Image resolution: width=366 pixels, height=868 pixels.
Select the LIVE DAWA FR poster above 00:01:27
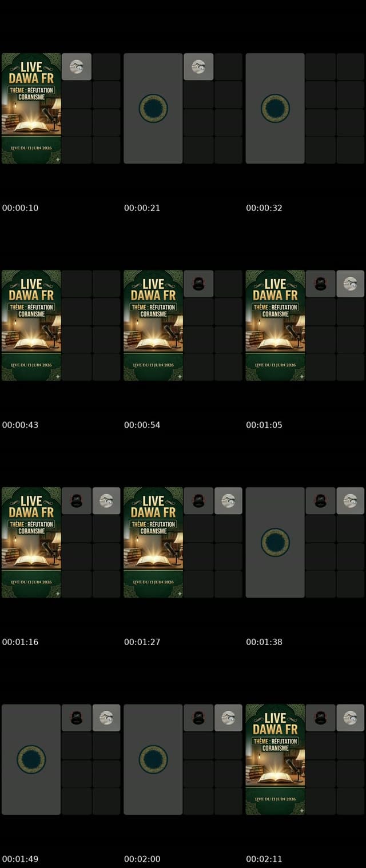pyautogui.click(x=153, y=543)
